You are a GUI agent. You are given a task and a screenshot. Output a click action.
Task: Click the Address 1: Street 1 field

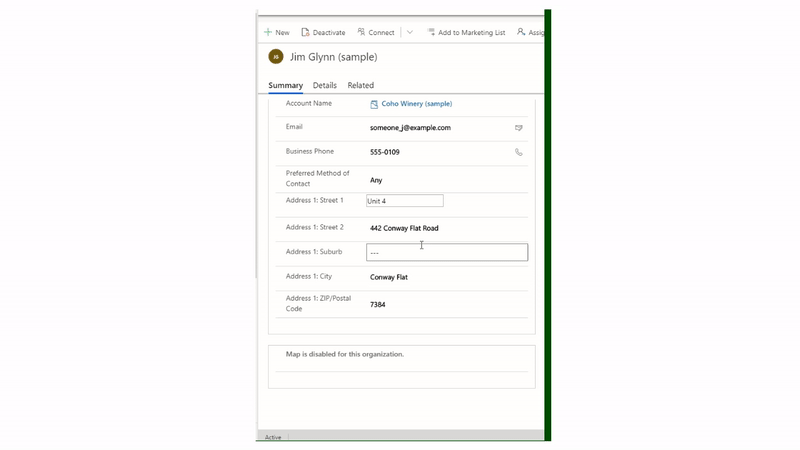pos(404,201)
